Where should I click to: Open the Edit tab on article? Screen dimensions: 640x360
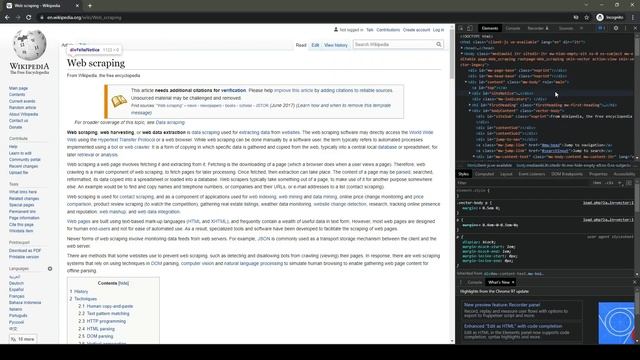coord(315,45)
